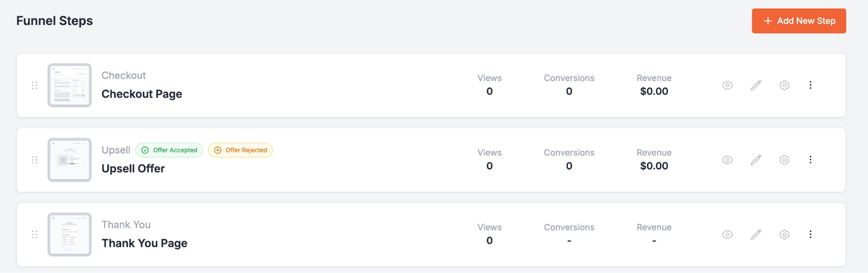Open the Checkout Page title link
Viewport: 868px width, 273px height.
click(x=142, y=94)
